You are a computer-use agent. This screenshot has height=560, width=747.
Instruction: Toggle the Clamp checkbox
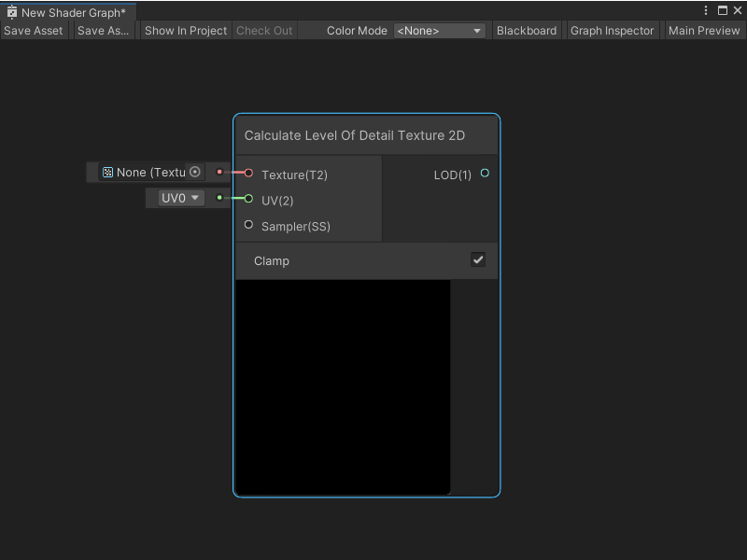(x=478, y=259)
